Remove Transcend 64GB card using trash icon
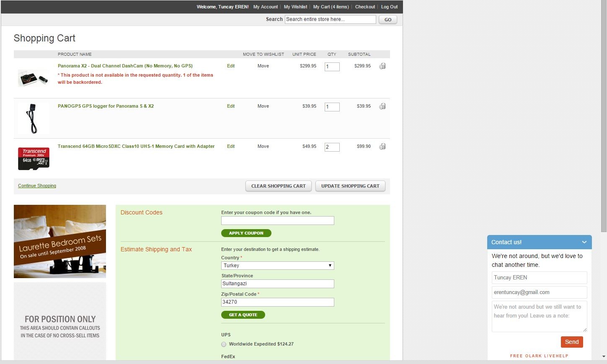607x364 pixels. pyautogui.click(x=382, y=146)
